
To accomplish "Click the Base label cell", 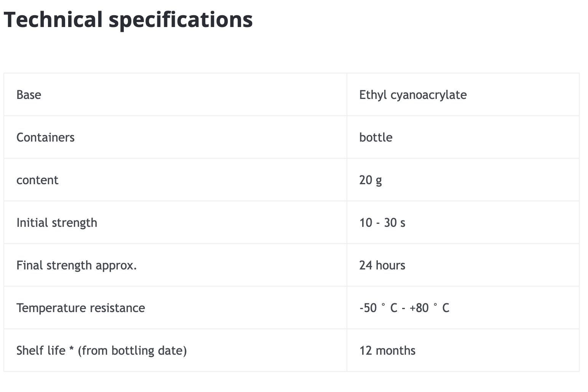I will coord(29,95).
